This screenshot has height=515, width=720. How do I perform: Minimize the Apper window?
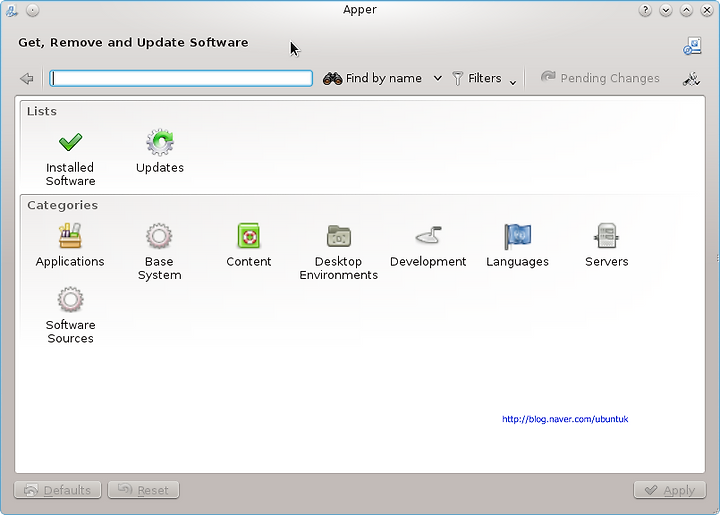click(x=666, y=10)
